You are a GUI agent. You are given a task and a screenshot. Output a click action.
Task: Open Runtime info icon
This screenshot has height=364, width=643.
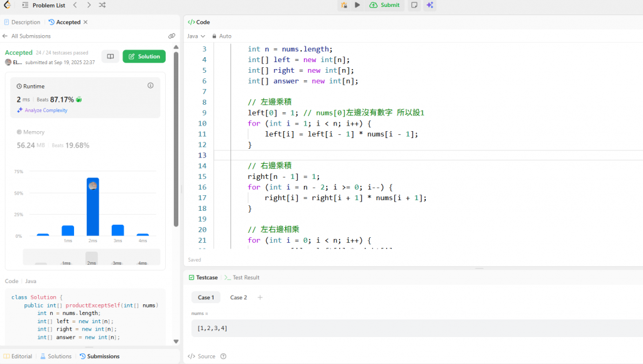[x=151, y=86]
